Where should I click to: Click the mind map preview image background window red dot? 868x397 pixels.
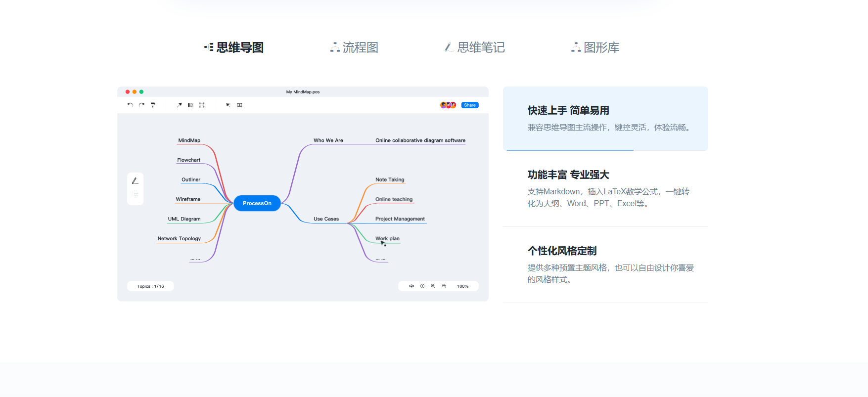pos(128,92)
